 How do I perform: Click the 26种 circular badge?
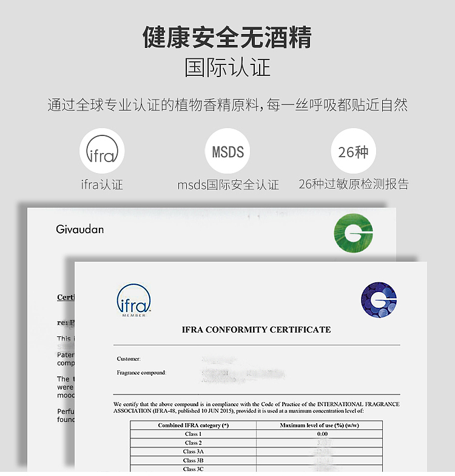(353, 151)
